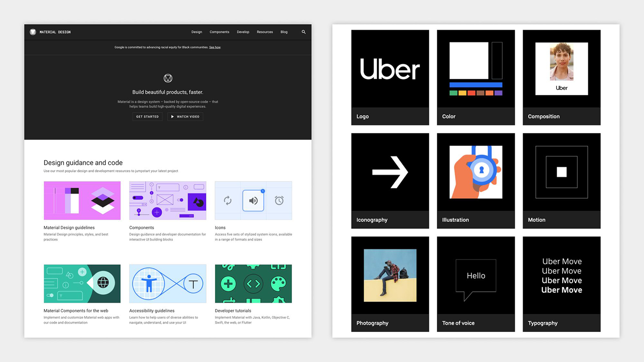Click the Tone of voice label
The width and height of the screenshot is (644, 362).
coord(458,323)
